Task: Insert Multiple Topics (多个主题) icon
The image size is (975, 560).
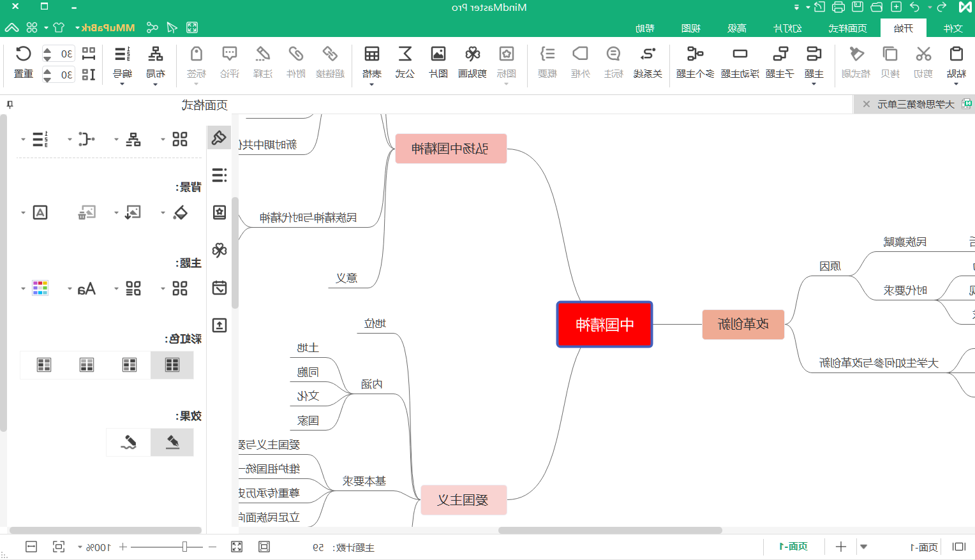Action: [x=695, y=54]
